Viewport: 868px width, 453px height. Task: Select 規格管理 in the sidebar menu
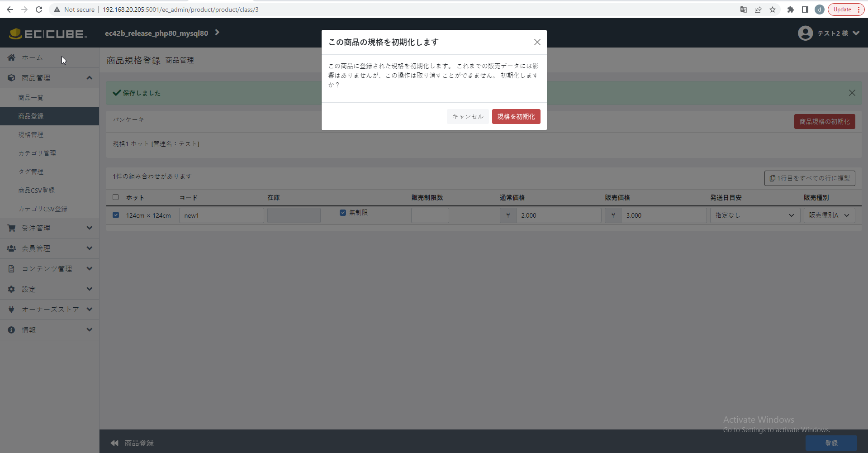coord(31,134)
